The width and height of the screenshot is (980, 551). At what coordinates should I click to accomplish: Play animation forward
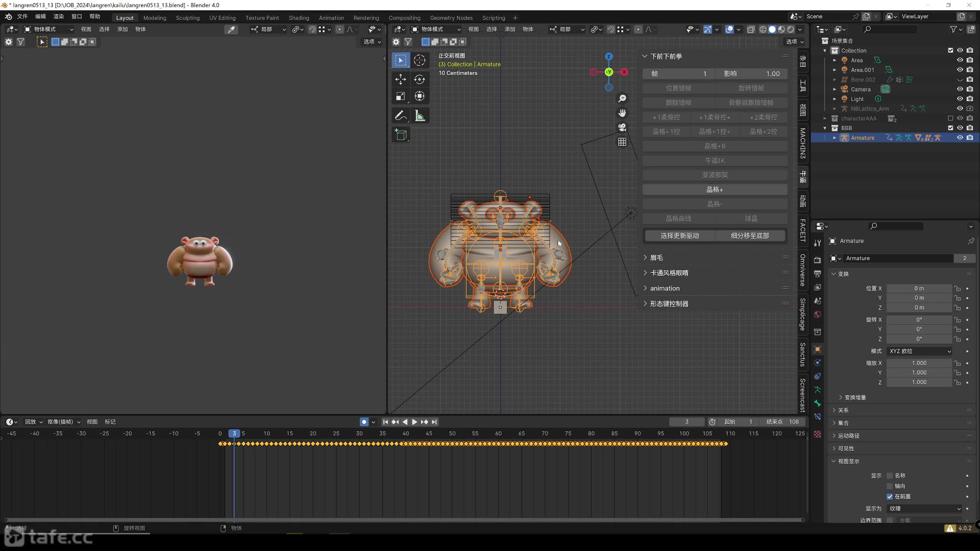click(415, 422)
